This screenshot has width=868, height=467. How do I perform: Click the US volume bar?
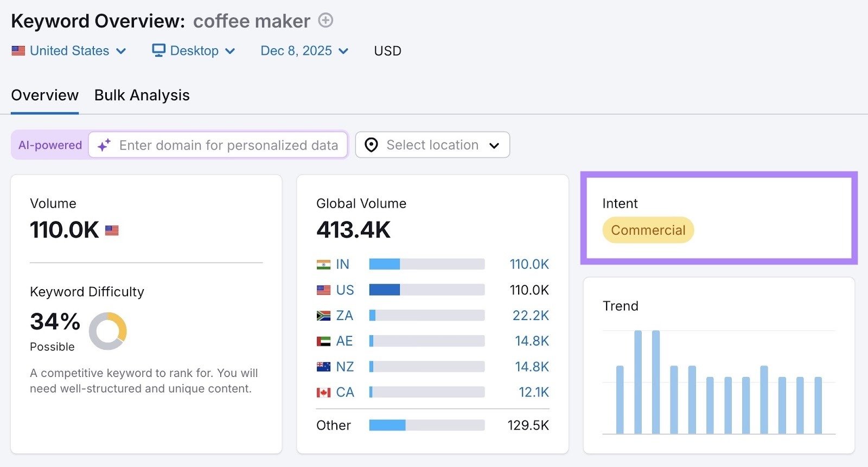[427, 290]
